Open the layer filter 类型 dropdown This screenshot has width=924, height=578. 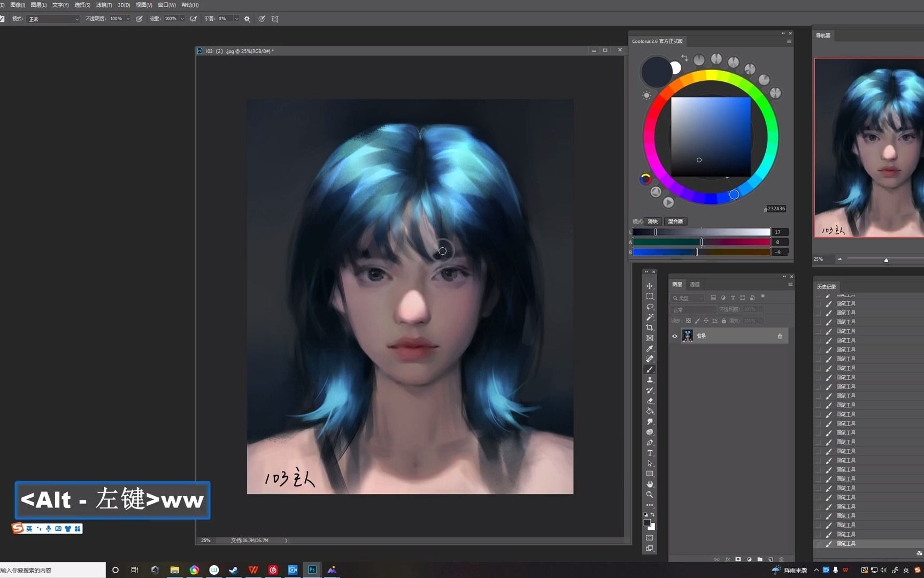pos(688,298)
